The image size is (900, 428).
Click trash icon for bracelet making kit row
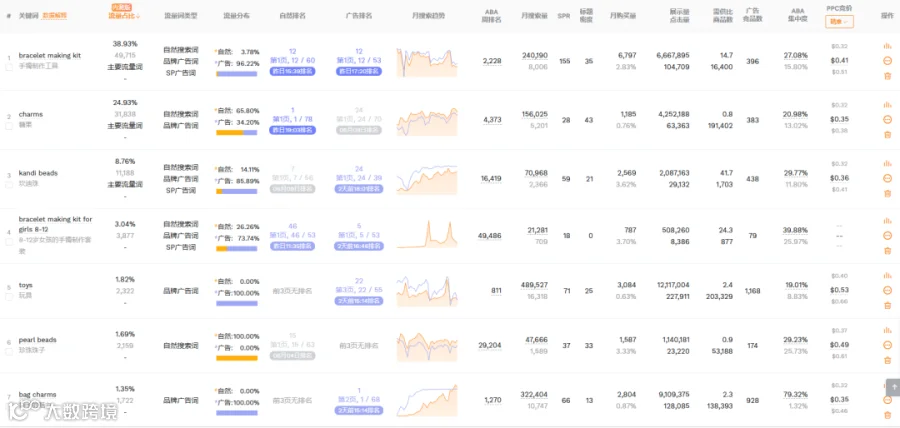pos(887,76)
